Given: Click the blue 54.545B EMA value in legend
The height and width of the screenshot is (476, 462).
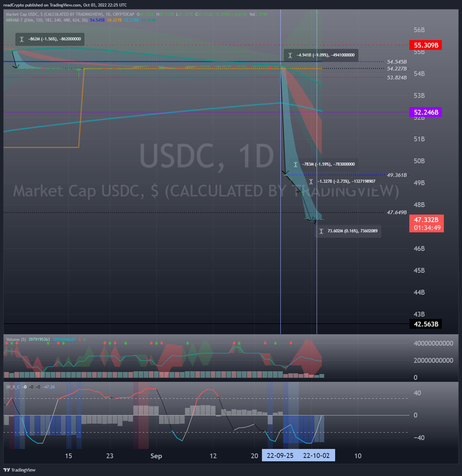Looking at the screenshot, I should (97, 20).
